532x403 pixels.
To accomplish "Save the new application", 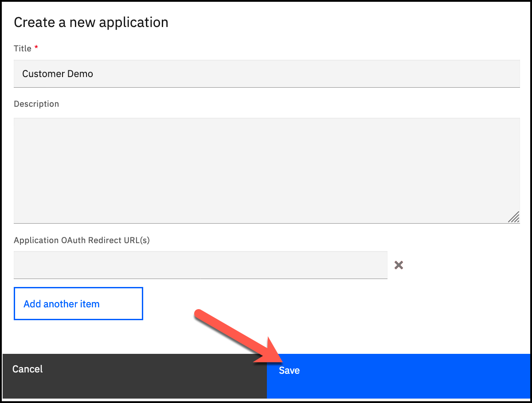I will 398,376.
